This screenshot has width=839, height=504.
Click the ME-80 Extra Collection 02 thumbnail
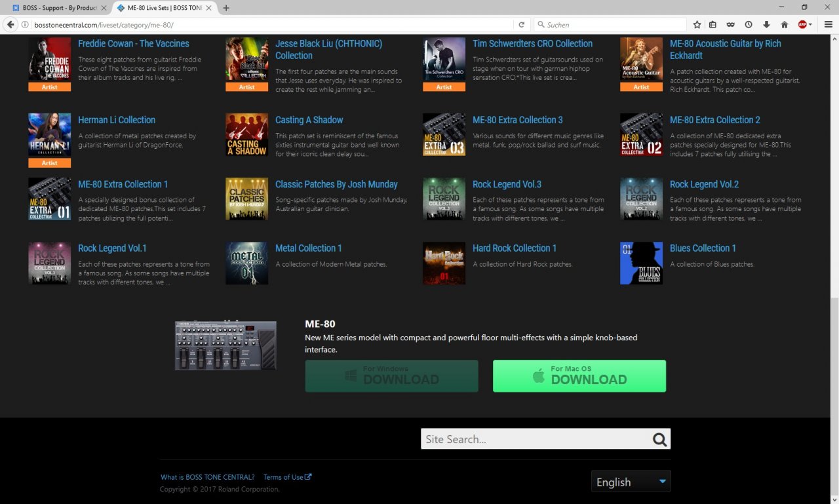pos(641,134)
